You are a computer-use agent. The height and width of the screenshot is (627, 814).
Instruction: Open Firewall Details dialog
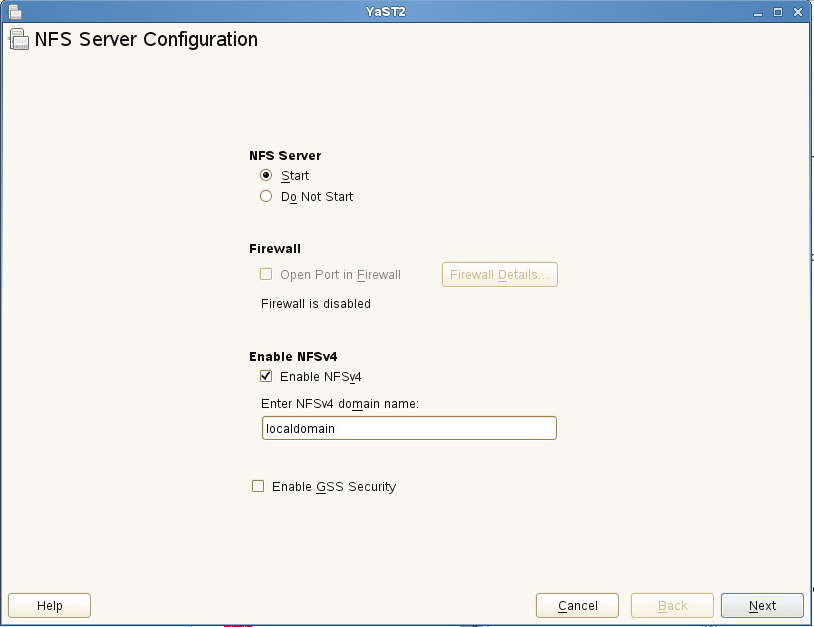(499, 275)
